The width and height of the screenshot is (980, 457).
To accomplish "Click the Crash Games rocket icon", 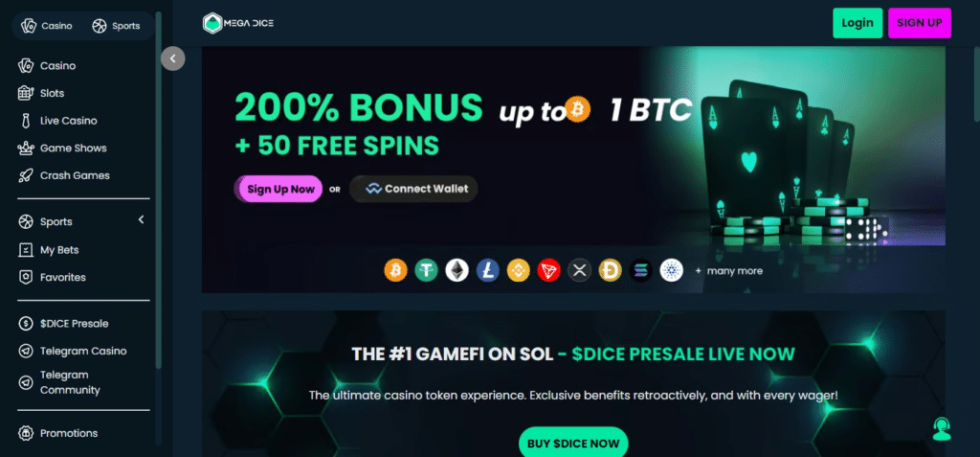I will (x=26, y=176).
